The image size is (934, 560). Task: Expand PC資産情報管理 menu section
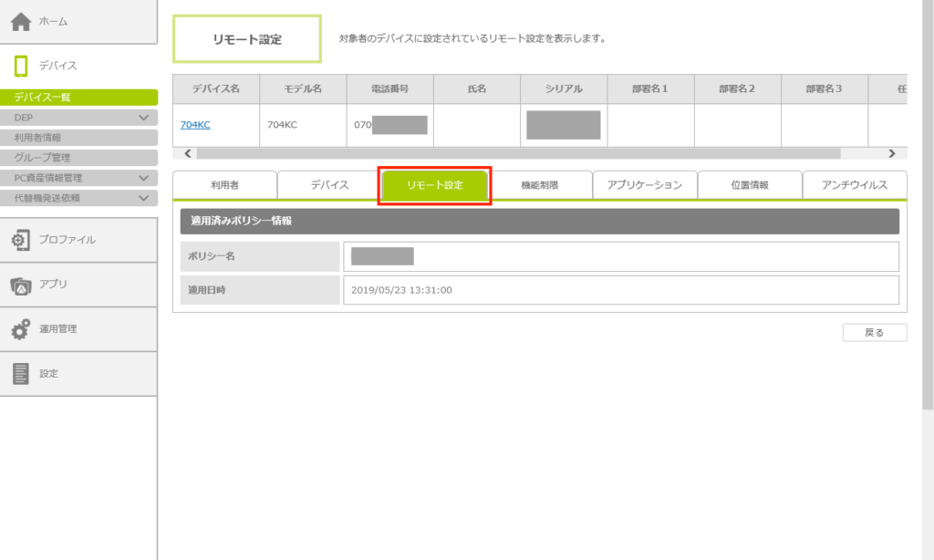(143, 178)
